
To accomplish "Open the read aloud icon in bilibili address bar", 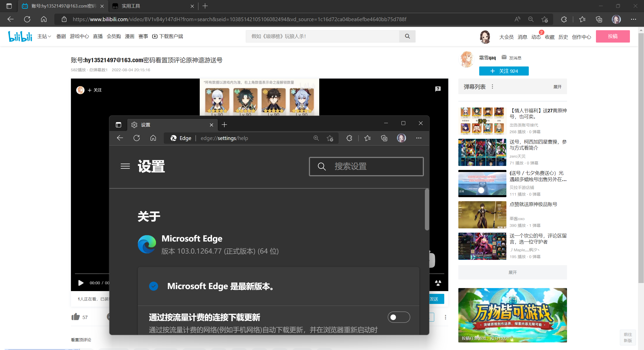I will [517, 19].
